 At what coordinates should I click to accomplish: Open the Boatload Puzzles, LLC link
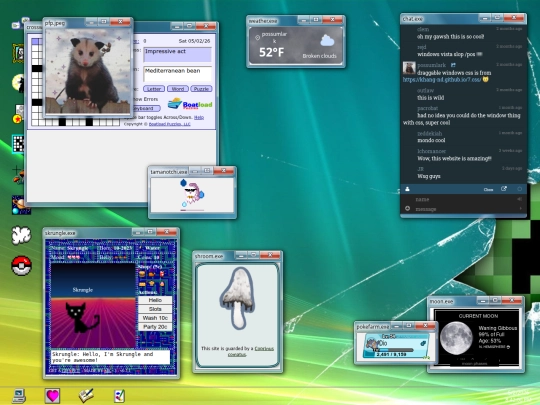(169, 124)
